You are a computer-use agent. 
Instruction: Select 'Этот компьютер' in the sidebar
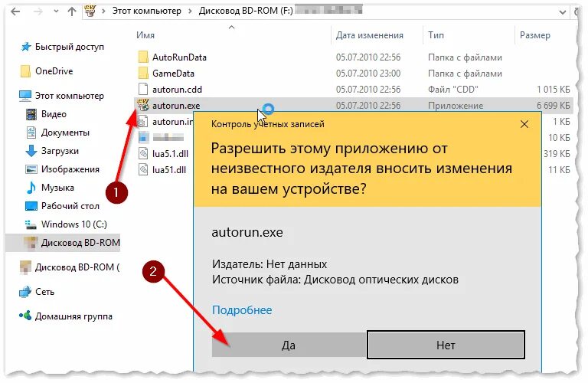point(70,96)
